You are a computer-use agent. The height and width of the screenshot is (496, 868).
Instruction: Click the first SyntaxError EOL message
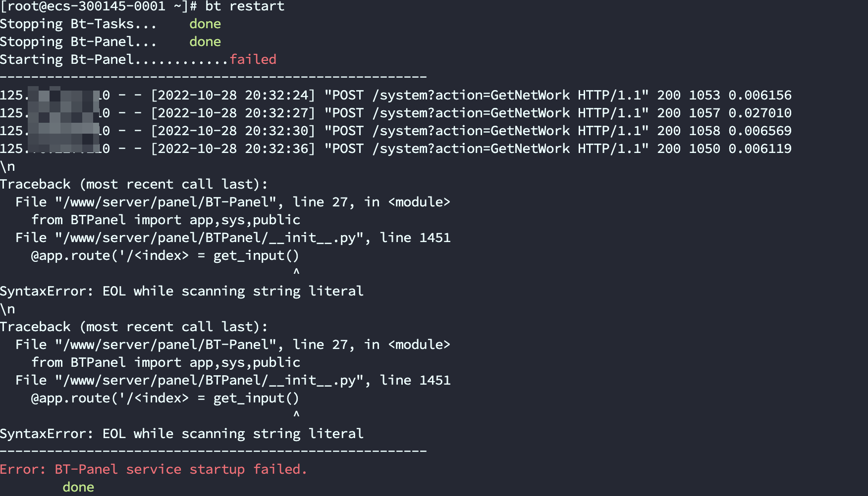[182, 291]
